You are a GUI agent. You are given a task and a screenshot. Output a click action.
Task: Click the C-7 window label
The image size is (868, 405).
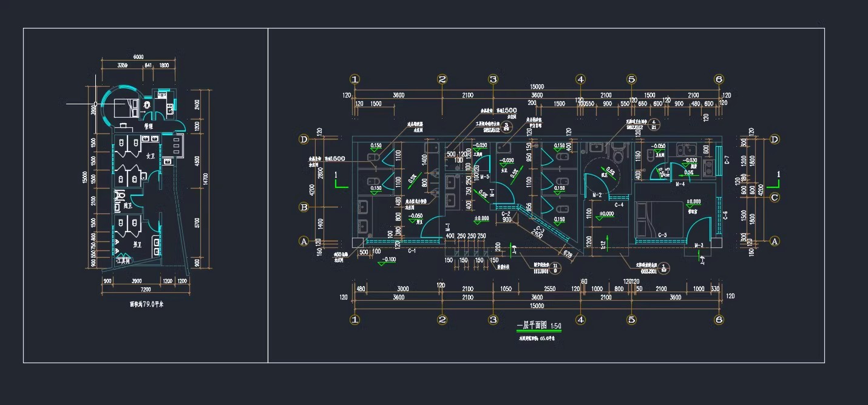tap(727, 160)
